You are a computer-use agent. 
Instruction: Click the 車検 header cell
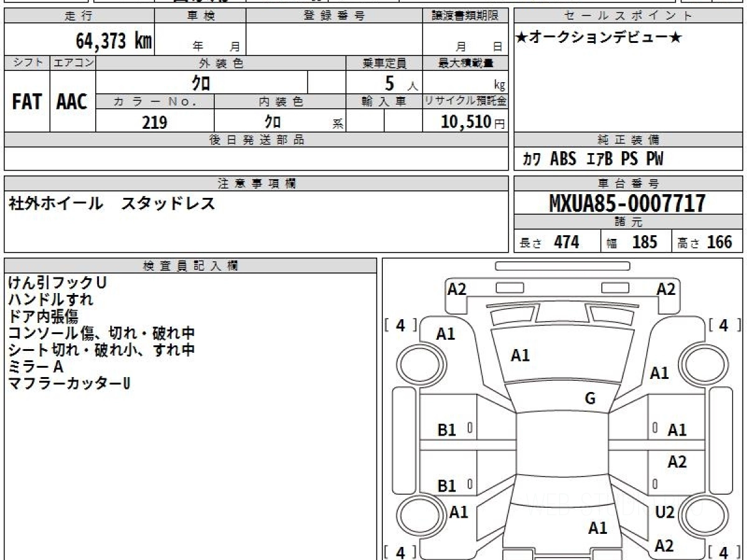tap(200, 16)
